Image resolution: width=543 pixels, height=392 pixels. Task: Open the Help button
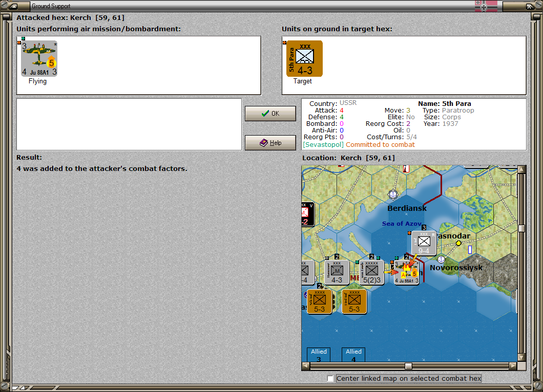(x=270, y=143)
